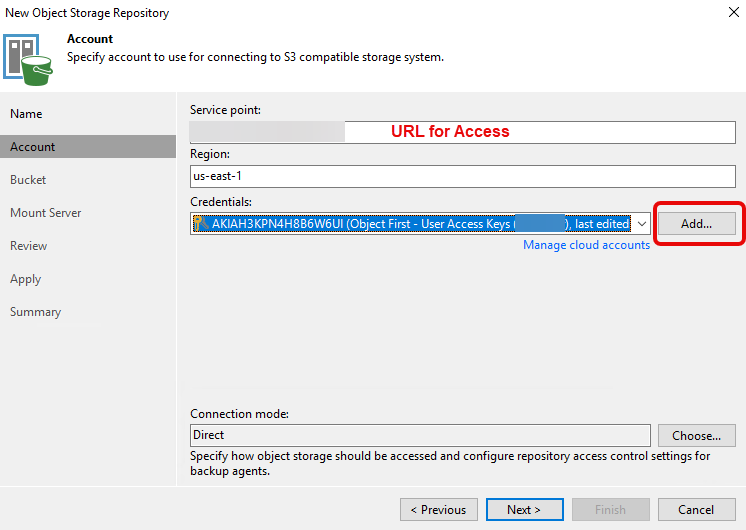
Task: Click the Connection mode Direct field
Action: (x=420, y=435)
